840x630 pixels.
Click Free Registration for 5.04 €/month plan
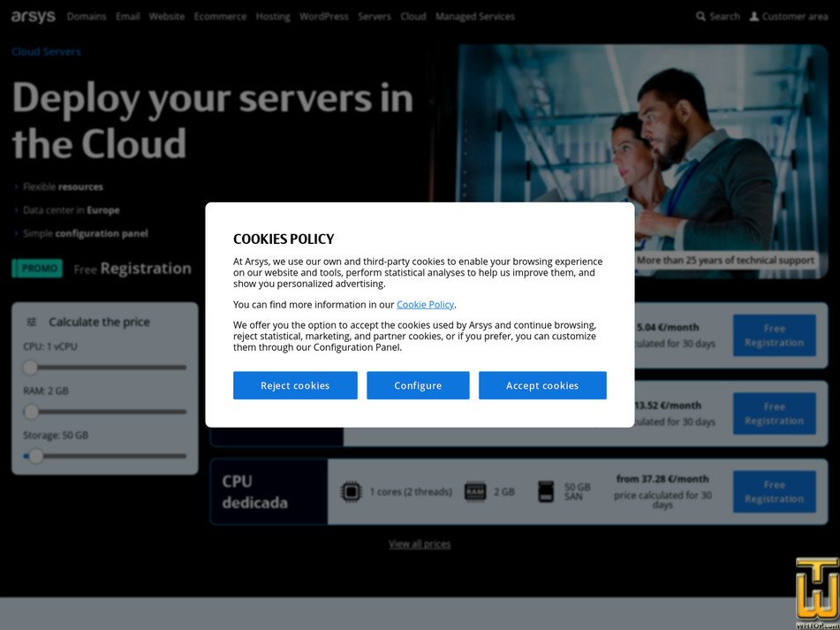click(774, 336)
